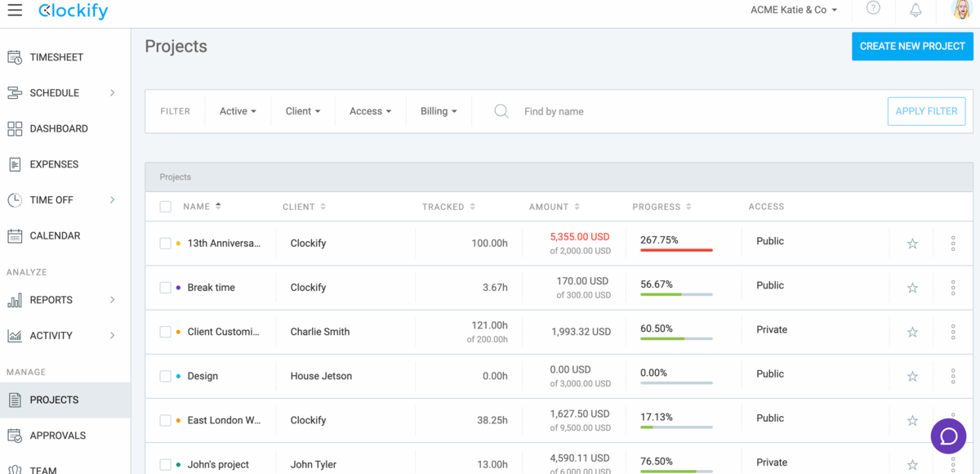The height and width of the screenshot is (474, 980).
Task: Star the Design project
Action: click(x=913, y=376)
